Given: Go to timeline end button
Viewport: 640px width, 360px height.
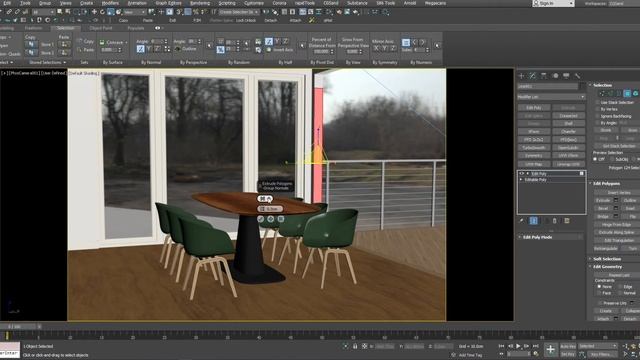Looking at the screenshot, I should [536, 346].
